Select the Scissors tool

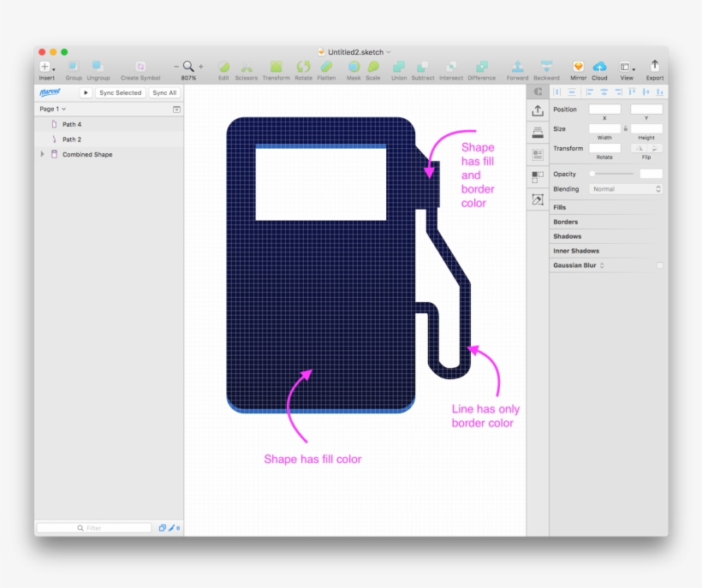247,67
